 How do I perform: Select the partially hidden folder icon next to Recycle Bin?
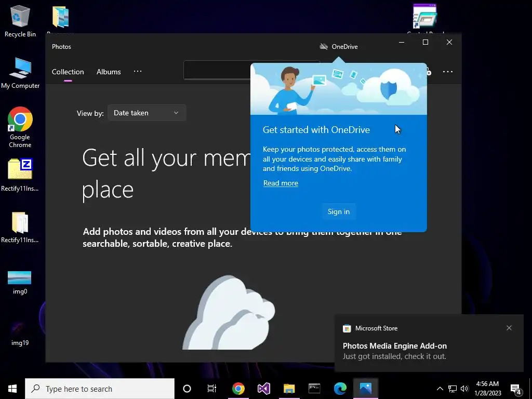coord(60,18)
